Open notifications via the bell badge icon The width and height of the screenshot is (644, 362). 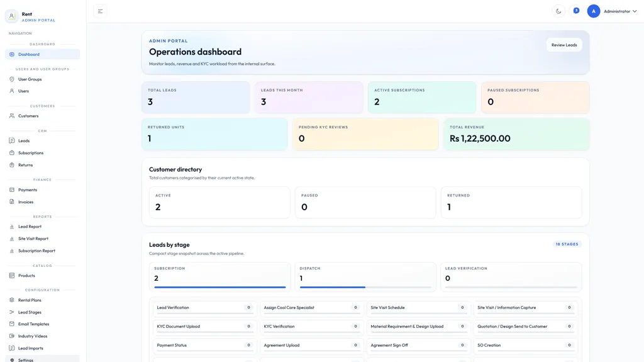pos(576,11)
